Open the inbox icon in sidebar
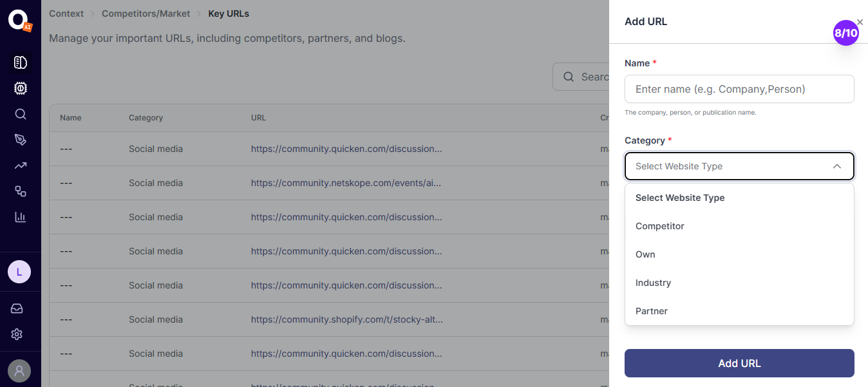The image size is (868, 387). 17,308
